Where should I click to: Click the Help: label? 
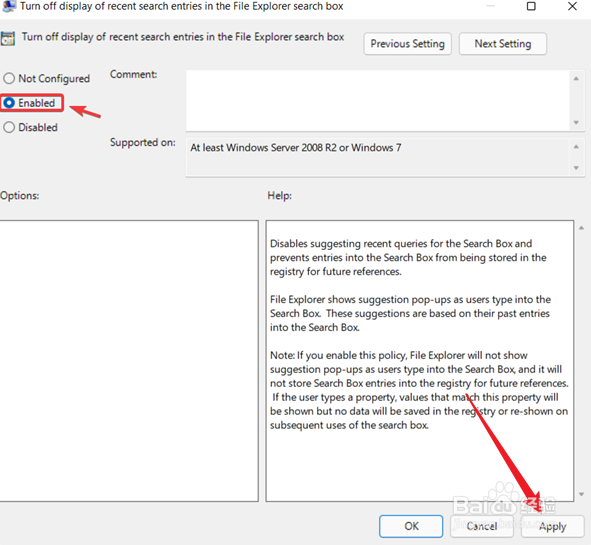pyautogui.click(x=279, y=196)
